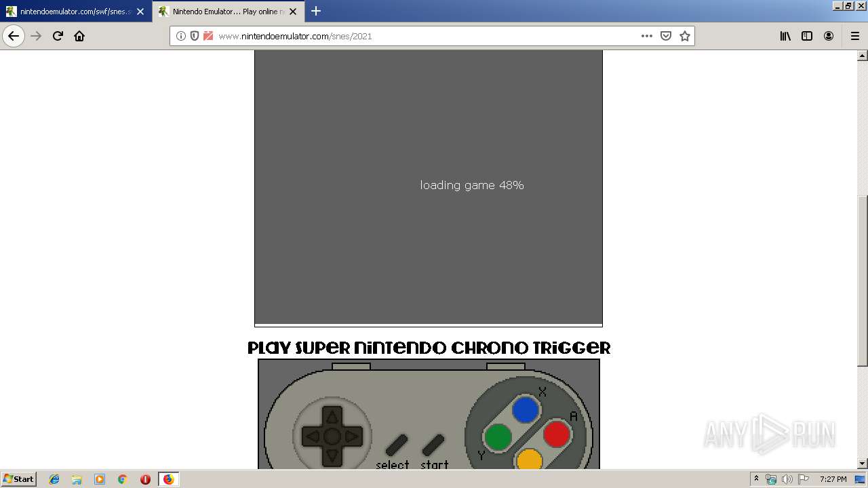The height and width of the screenshot is (488, 868).
Task: Click D-pad right arrow on controller
Action: click(x=352, y=437)
